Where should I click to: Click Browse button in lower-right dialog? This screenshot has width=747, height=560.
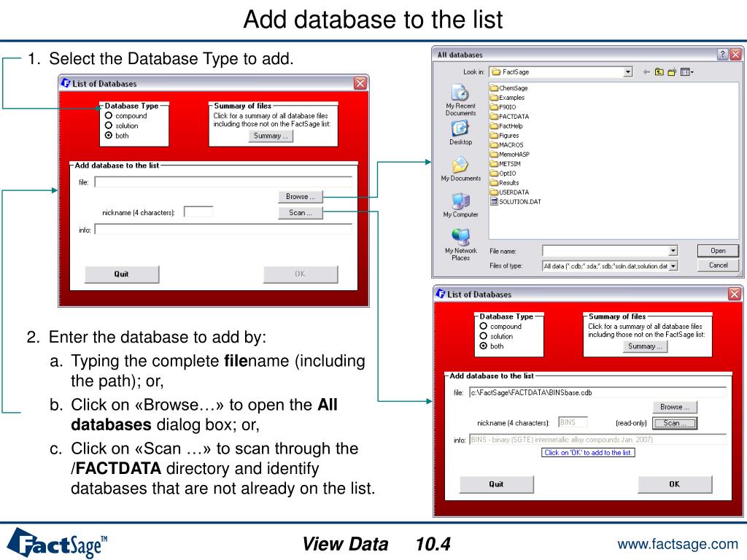click(x=675, y=407)
